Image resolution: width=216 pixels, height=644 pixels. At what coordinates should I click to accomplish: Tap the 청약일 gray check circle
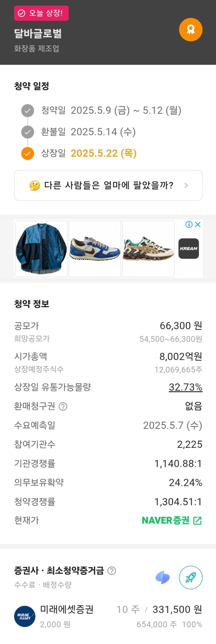coord(28,111)
